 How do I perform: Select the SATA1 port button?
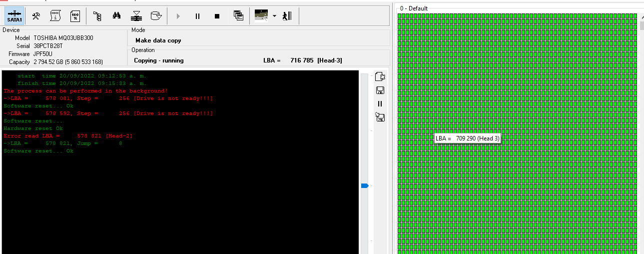14,16
